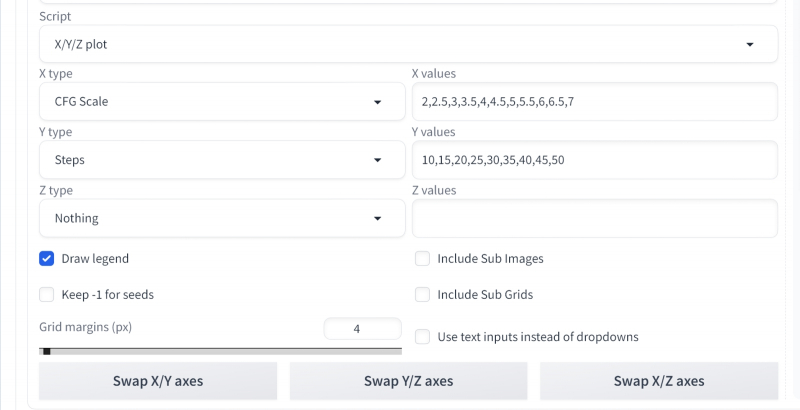Check the Include Sub Images option

[x=422, y=258]
